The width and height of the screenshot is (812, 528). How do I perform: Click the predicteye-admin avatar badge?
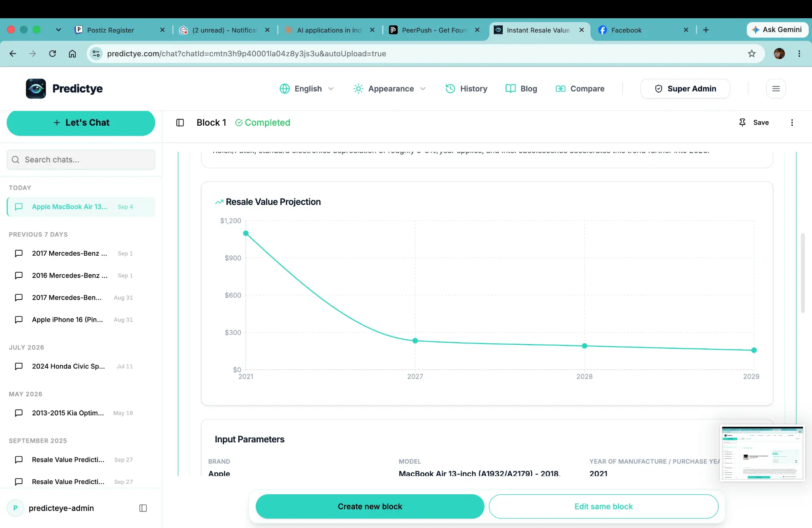15,508
